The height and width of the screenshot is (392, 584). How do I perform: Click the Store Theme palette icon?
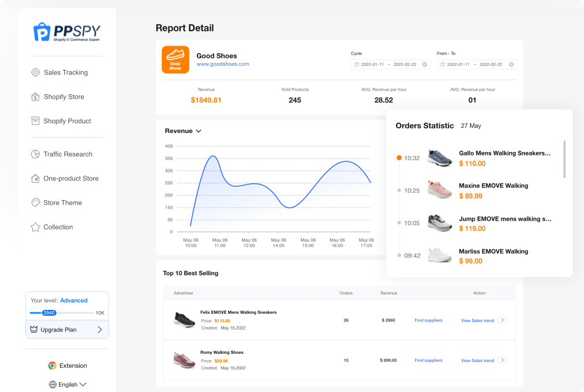[35, 203]
